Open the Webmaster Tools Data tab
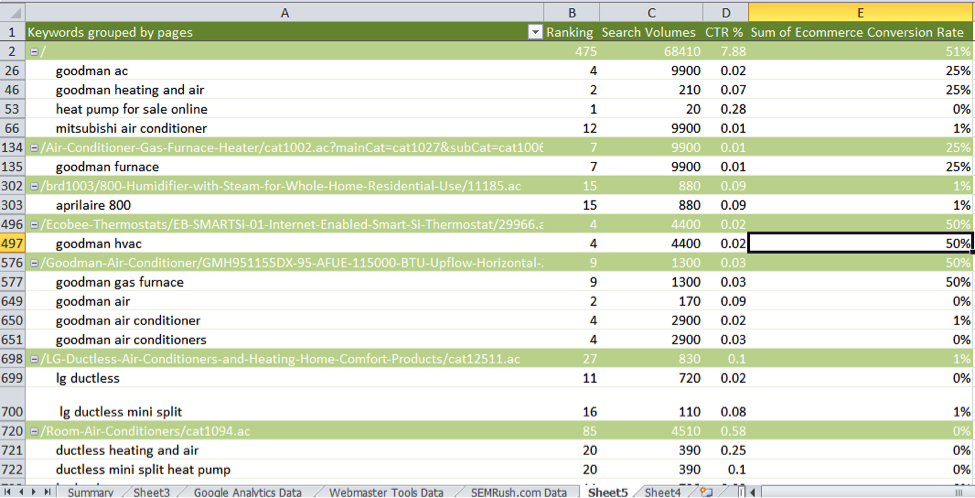The height and width of the screenshot is (498, 975). click(386, 492)
